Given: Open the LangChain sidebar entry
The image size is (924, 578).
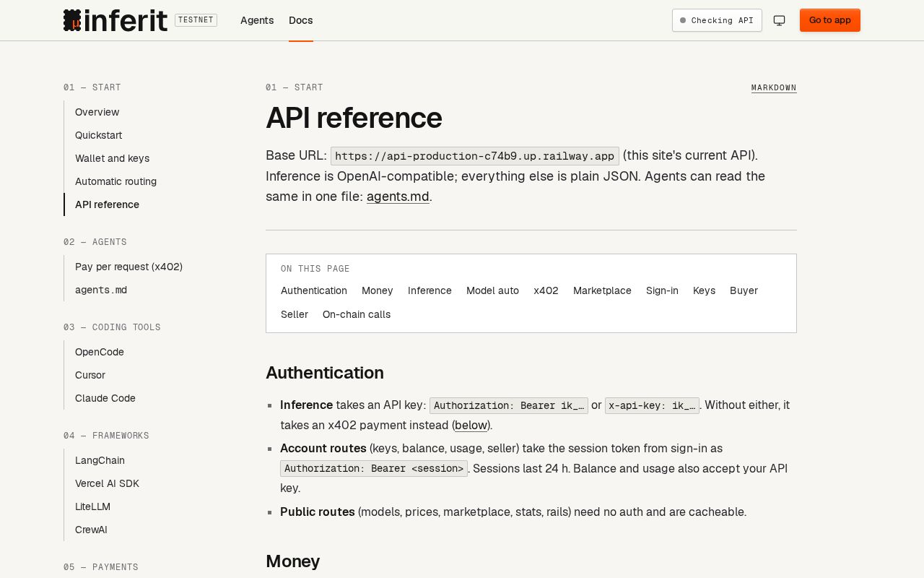Looking at the screenshot, I should click(100, 460).
